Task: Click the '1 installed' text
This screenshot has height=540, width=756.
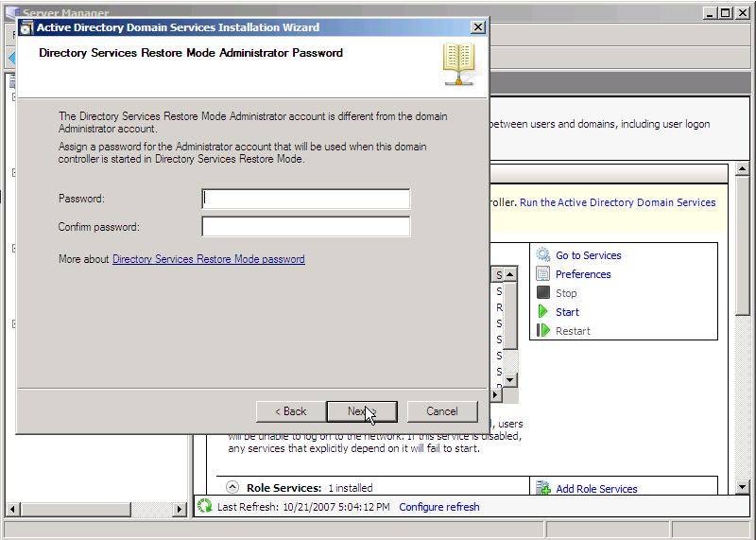Action: pos(350,488)
